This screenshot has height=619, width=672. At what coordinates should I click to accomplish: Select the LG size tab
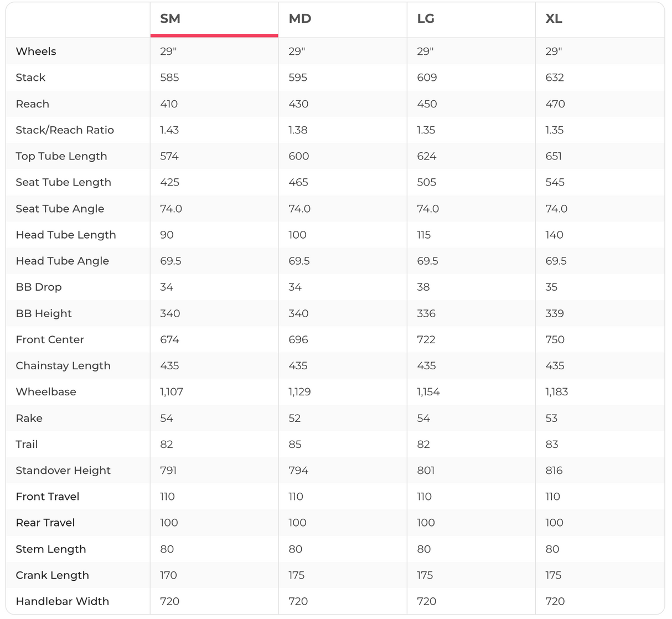[x=426, y=19]
